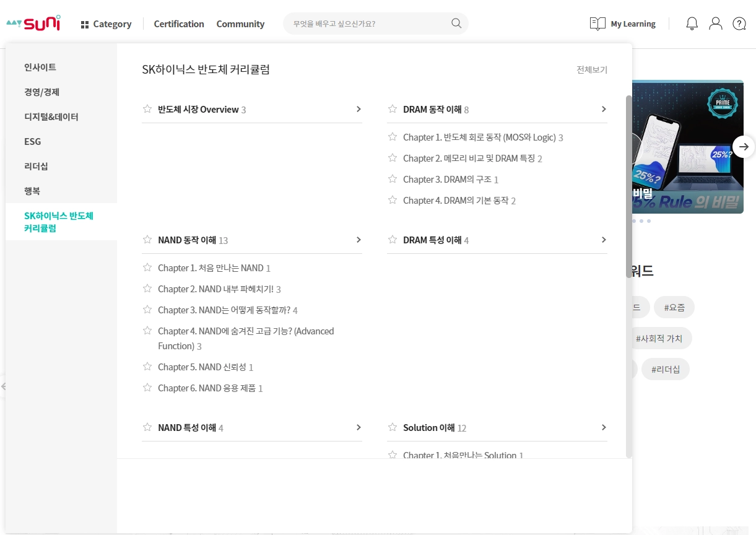The height and width of the screenshot is (535, 756).
Task: Open the user profile icon
Action: click(716, 24)
